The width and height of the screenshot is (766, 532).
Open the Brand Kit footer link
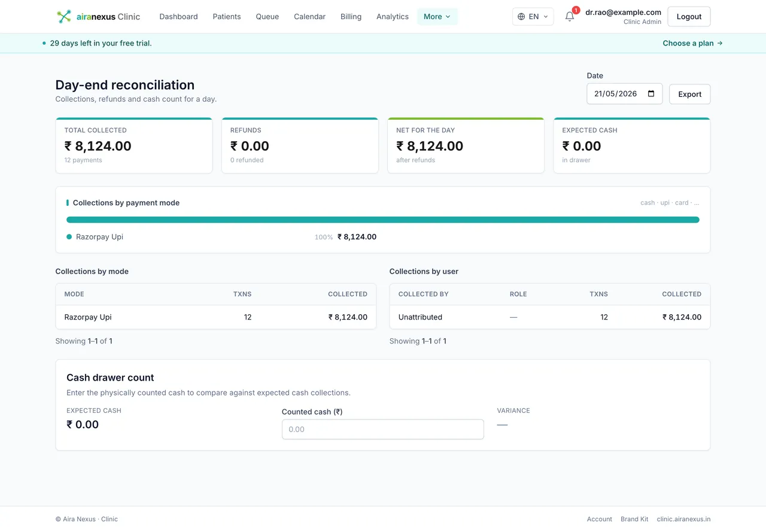634,519
